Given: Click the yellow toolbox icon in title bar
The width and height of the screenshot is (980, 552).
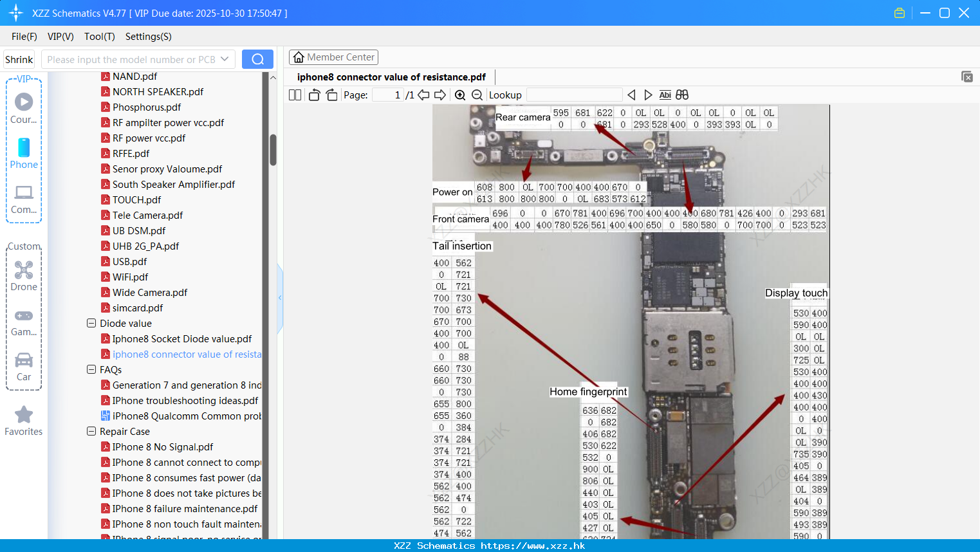Looking at the screenshot, I should pyautogui.click(x=900, y=13).
